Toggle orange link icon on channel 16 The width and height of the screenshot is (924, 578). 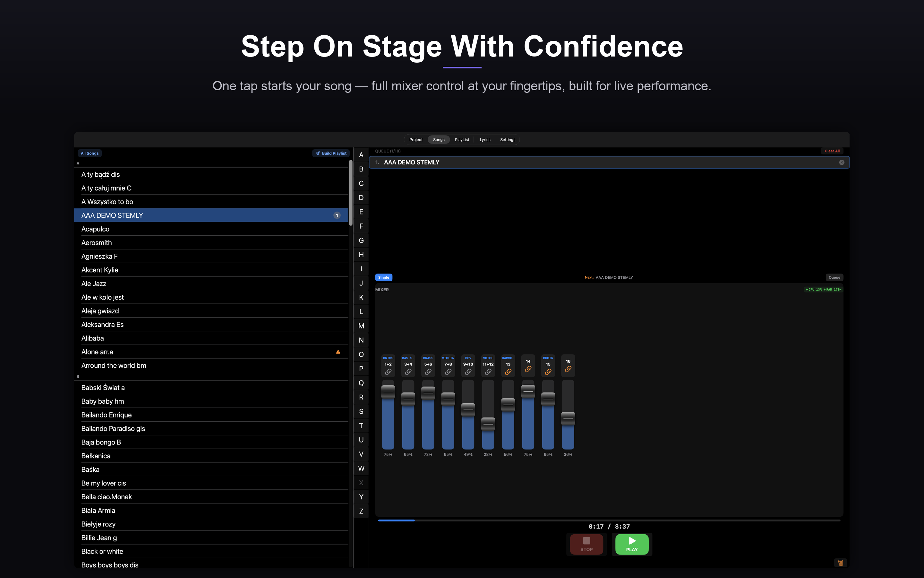tap(568, 369)
